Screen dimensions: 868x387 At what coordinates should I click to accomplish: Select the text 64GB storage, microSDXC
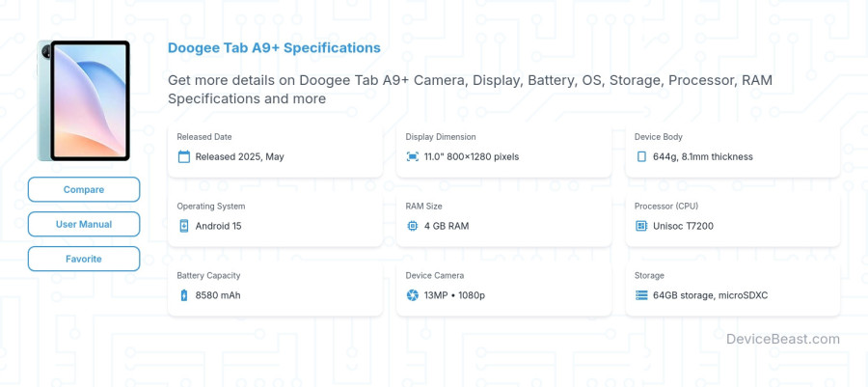click(x=710, y=295)
